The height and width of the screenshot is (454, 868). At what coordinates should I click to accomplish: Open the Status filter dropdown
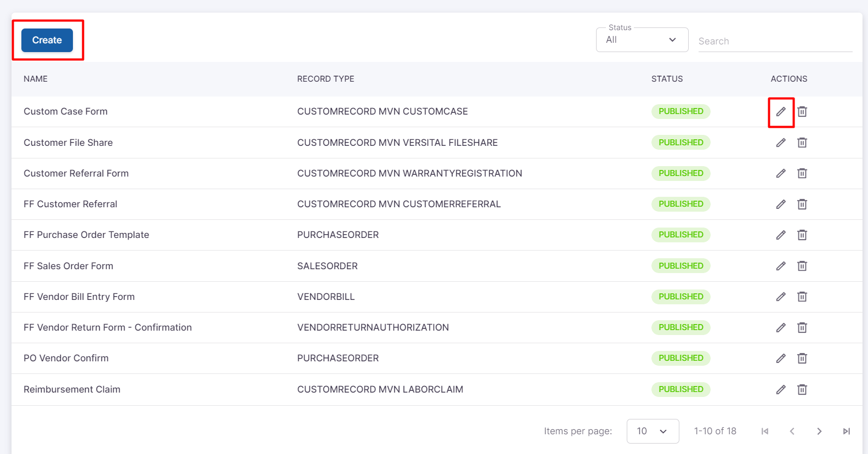tap(642, 40)
